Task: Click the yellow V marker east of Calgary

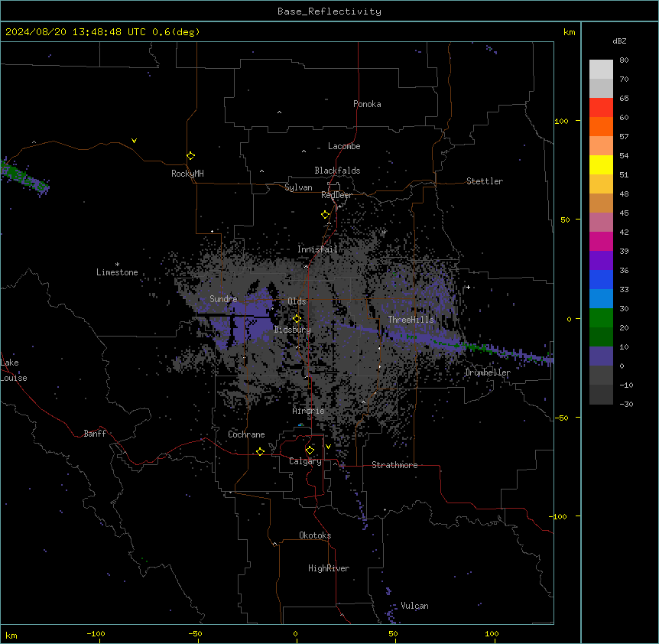Action: pyautogui.click(x=328, y=447)
